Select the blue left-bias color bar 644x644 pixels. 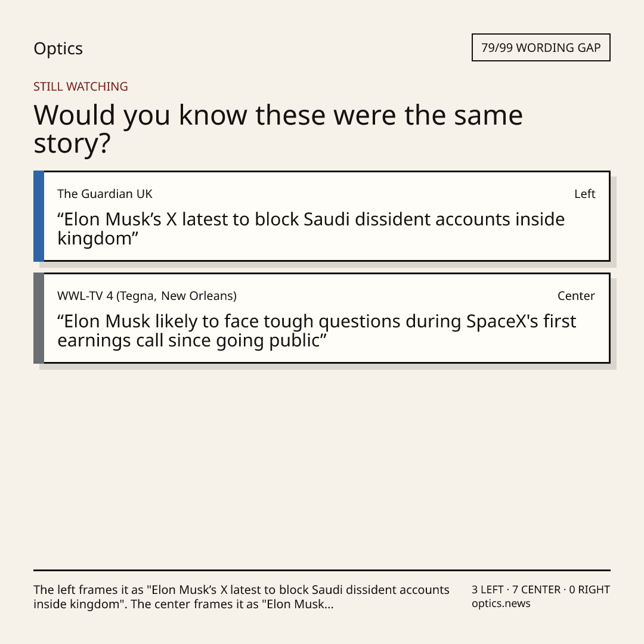[x=39, y=216]
